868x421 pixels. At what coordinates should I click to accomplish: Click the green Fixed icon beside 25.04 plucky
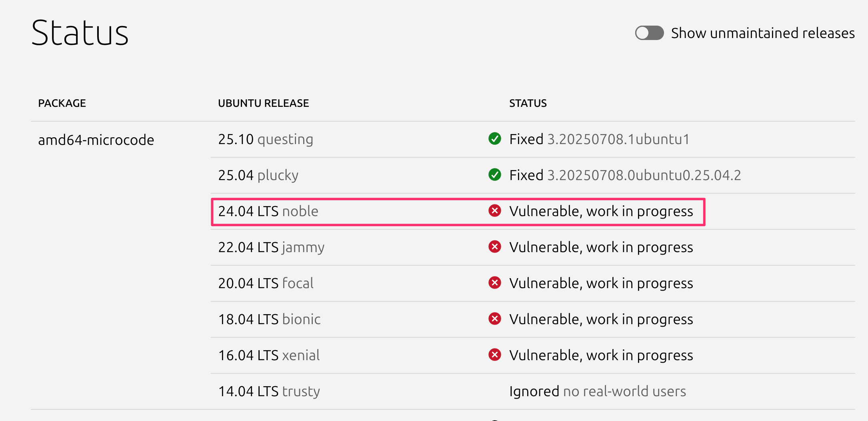(x=495, y=175)
